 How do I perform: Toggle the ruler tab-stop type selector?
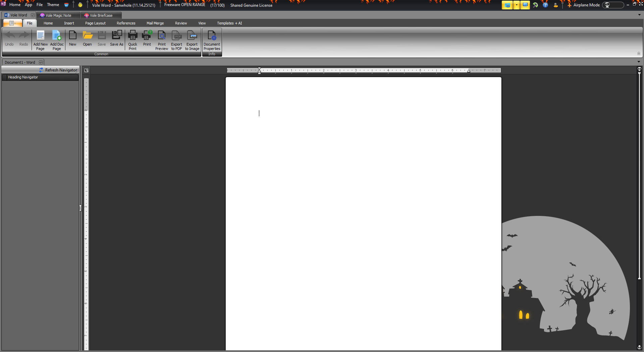tap(86, 70)
